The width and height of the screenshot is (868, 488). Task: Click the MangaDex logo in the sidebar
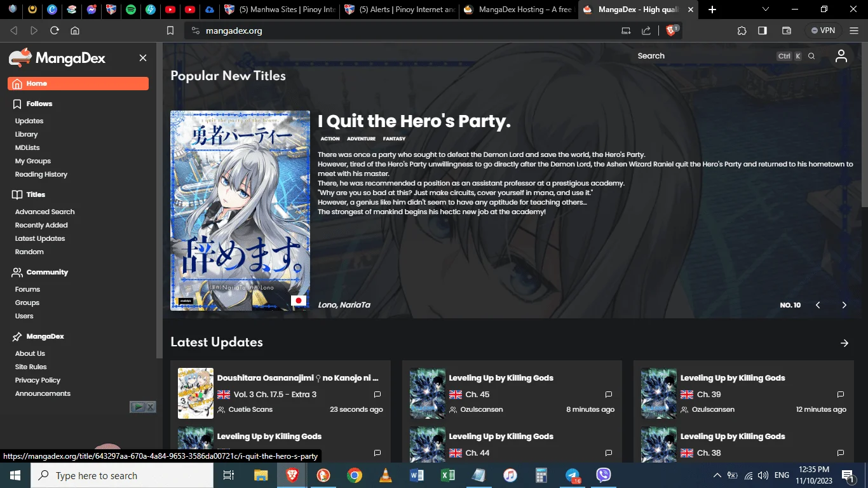[x=57, y=58]
